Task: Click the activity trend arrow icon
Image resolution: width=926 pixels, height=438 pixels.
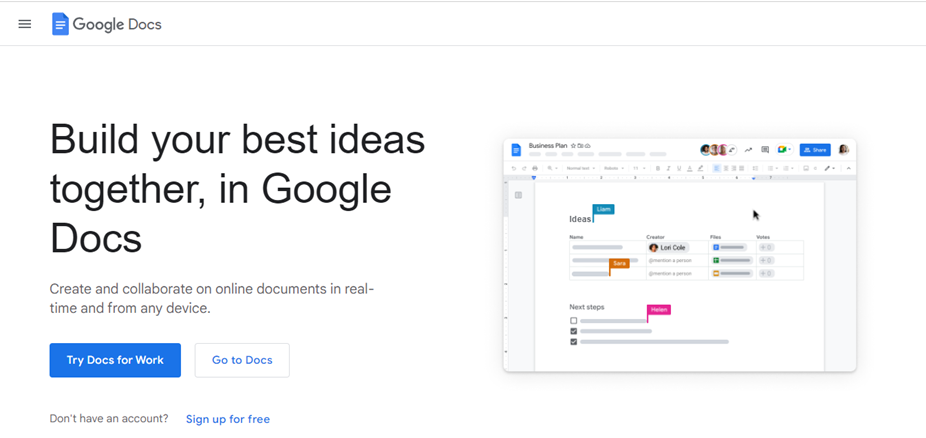Action: (748, 150)
